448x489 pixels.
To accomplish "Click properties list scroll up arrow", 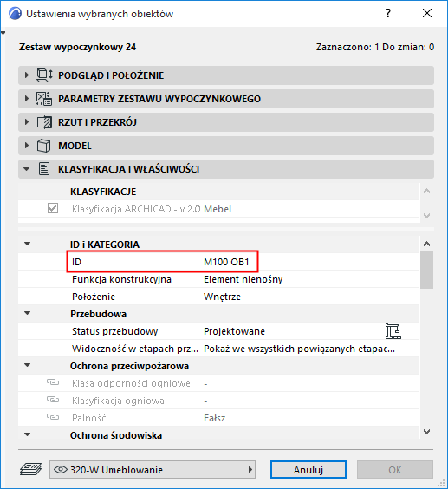I will (x=427, y=244).
